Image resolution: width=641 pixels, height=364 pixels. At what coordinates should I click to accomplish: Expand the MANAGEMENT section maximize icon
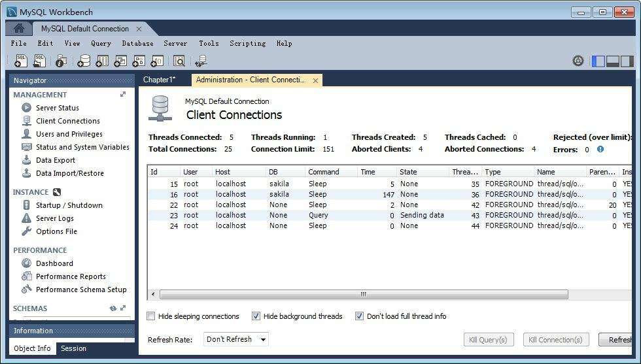123,94
